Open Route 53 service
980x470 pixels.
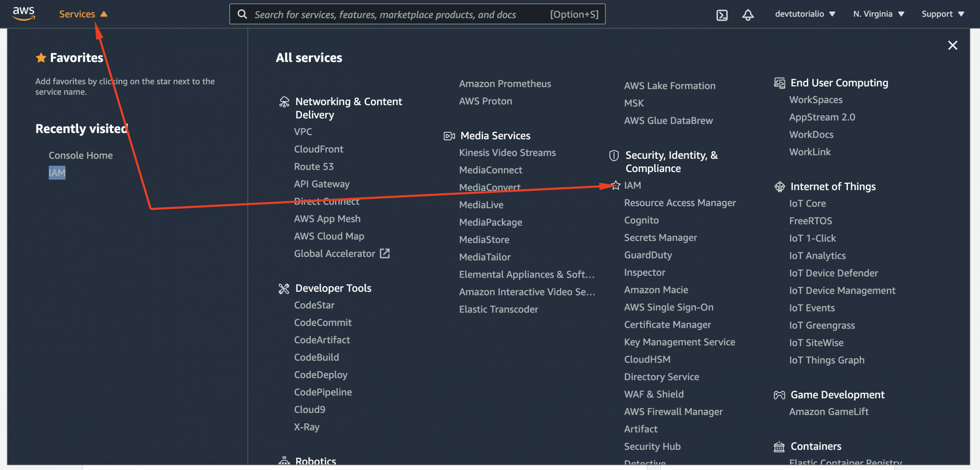tap(314, 166)
